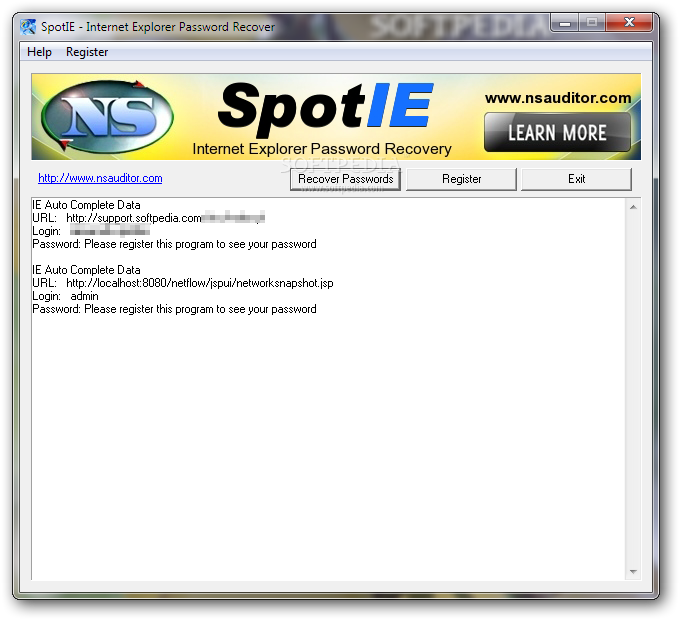This screenshot has height=620, width=680.
Task: Click the first 'IE Auto Complete Data' heading
Action: [86, 205]
